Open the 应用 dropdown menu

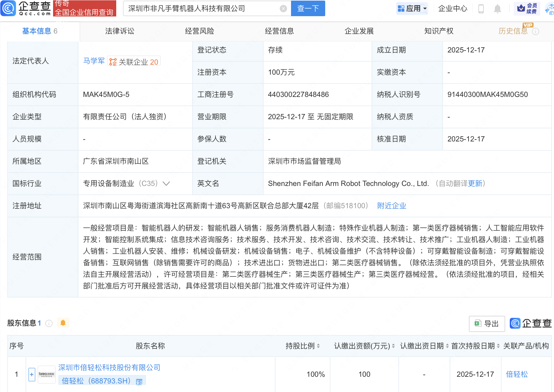[x=412, y=9]
